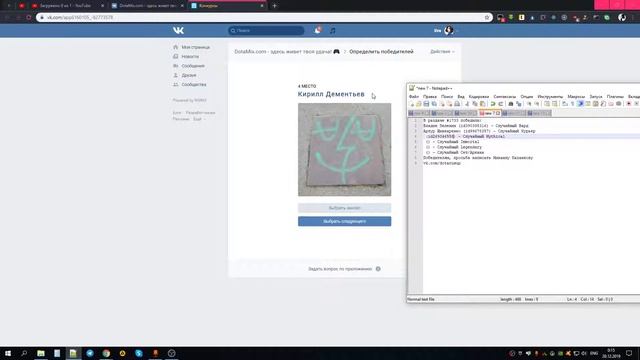Viewport: 640px width, 360px height.
Task: Click Open file icon in Notepad++ toolbar
Action: (418, 104)
